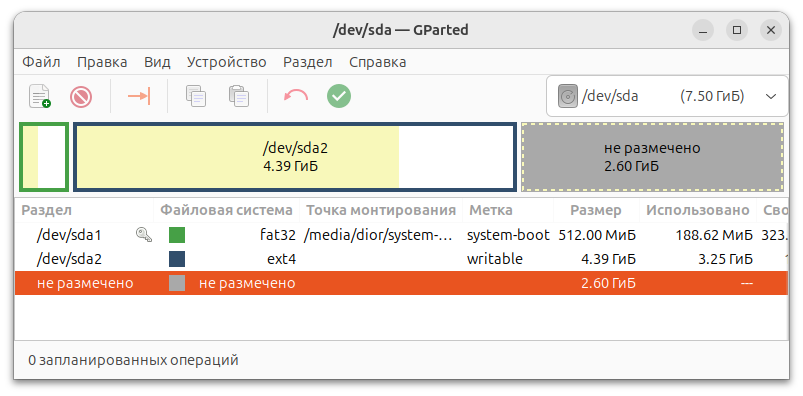The height and width of the screenshot is (396, 803).
Task: Expand device list with the chevron arrow
Action: [x=771, y=96]
